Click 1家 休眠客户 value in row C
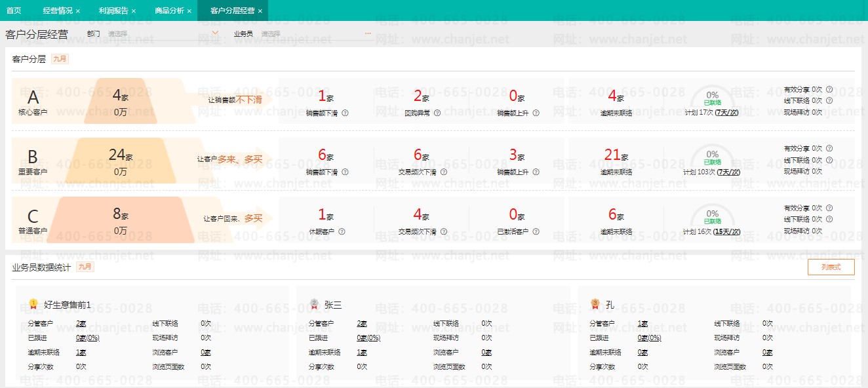The height and width of the screenshot is (388, 868). coord(326,214)
